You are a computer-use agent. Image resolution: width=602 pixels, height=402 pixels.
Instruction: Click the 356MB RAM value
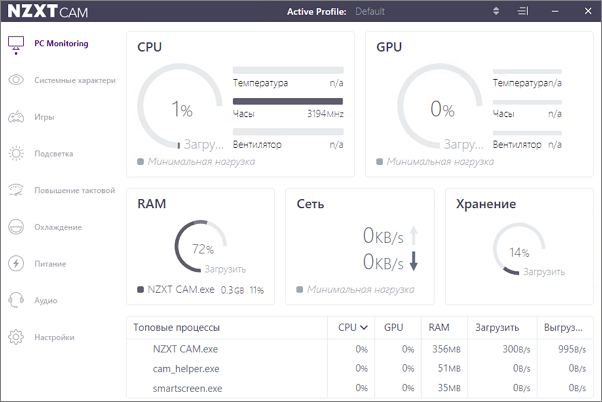[x=446, y=349]
